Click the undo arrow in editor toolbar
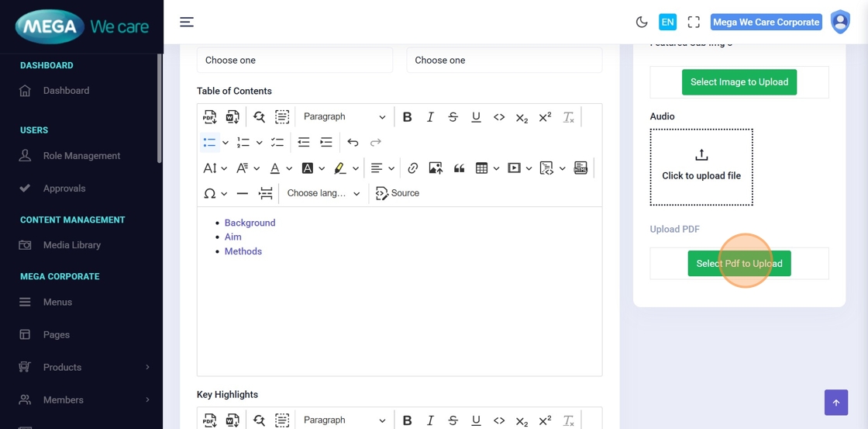868x429 pixels. (x=353, y=143)
